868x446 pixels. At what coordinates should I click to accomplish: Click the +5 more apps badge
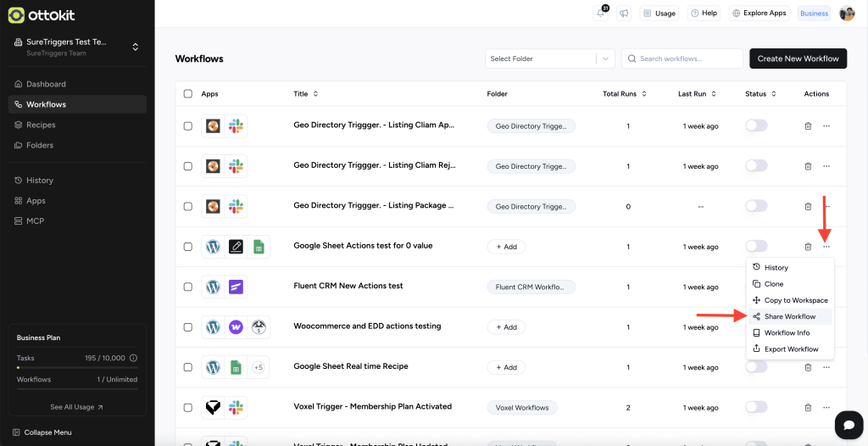(258, 367)
